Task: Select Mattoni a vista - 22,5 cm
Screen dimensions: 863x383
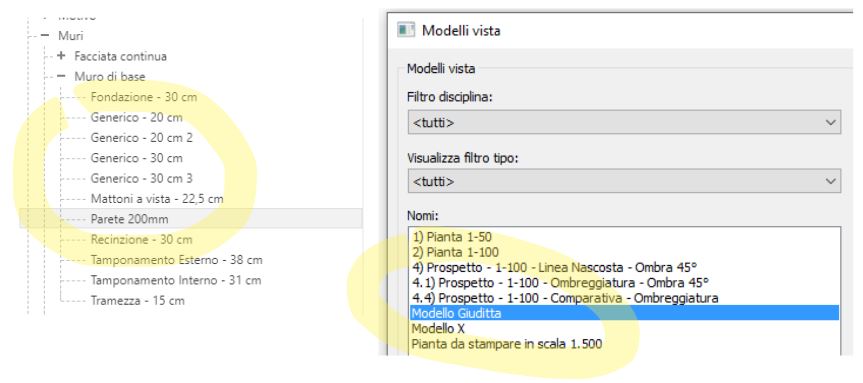Action: [157, 199]
